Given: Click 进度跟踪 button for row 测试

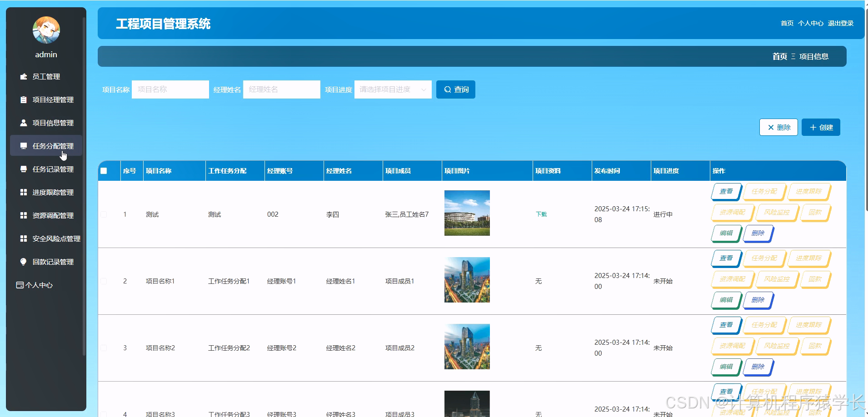Looking at the screenshot, I should coord(809,191).
